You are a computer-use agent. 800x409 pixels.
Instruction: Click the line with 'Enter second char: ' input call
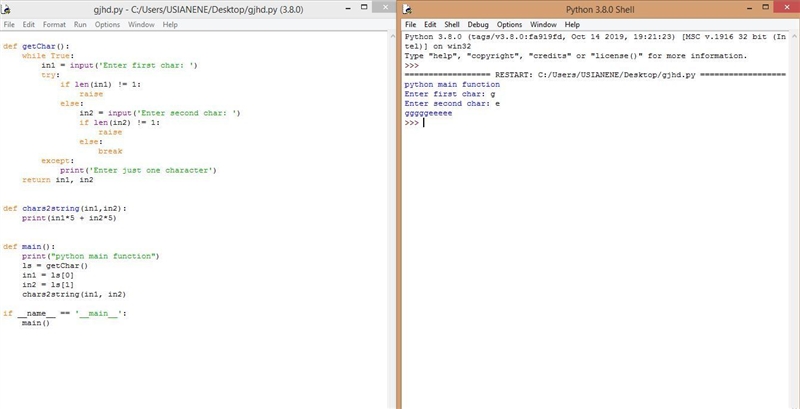click(160, 113)
